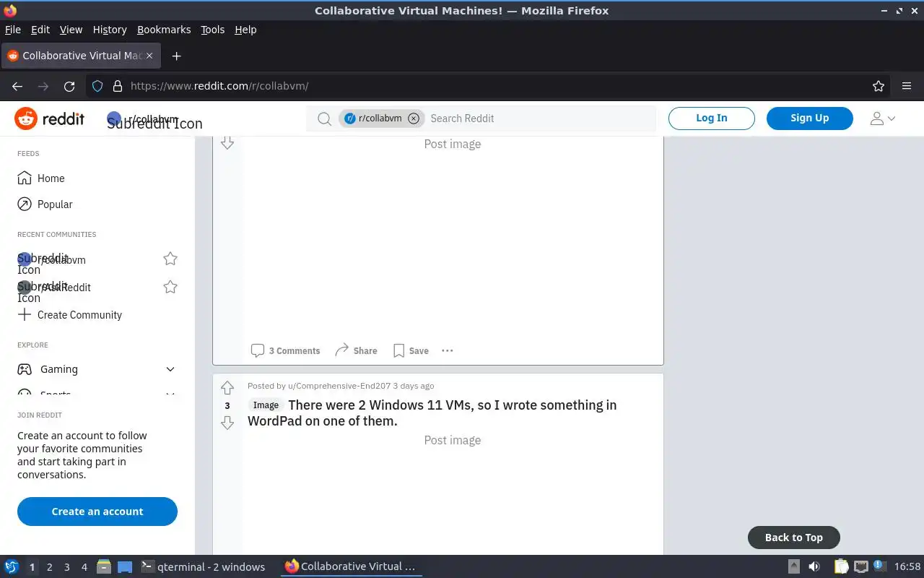Click the clock showing 16:58
The width and height of the screenshot is (924, 578).
(x=907, y=567)
